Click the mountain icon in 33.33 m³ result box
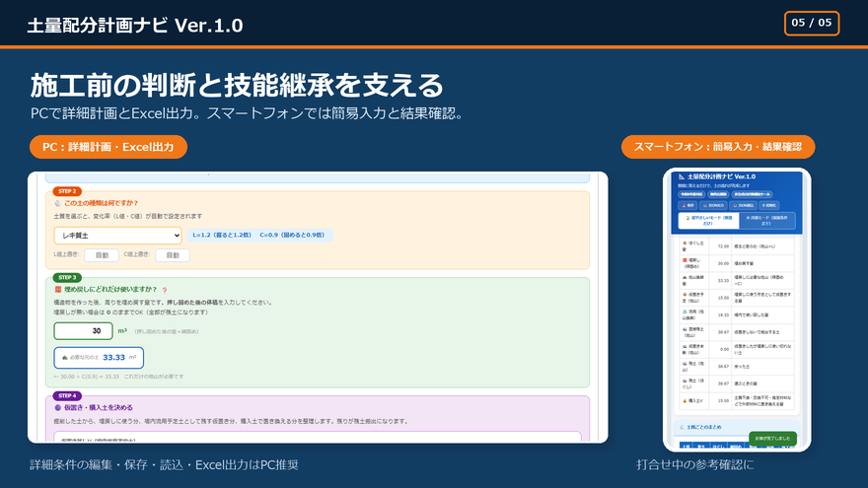This screenshot has height=488, width=868. click(64, 358)
